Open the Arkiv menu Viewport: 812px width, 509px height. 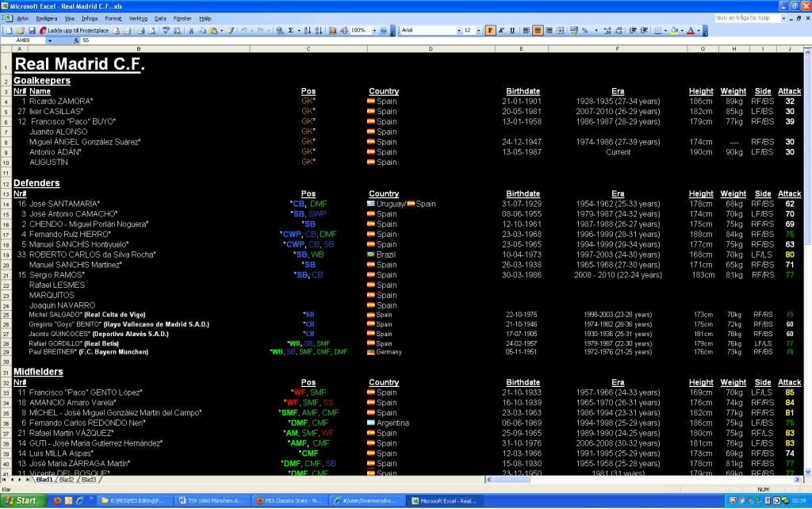pos(23,19)
